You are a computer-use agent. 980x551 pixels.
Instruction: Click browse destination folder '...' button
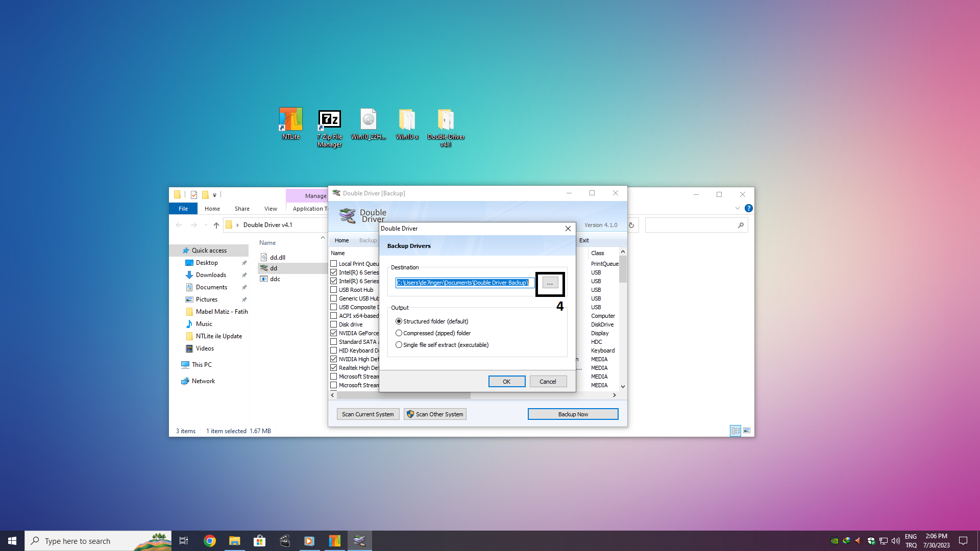coord(550,283)
